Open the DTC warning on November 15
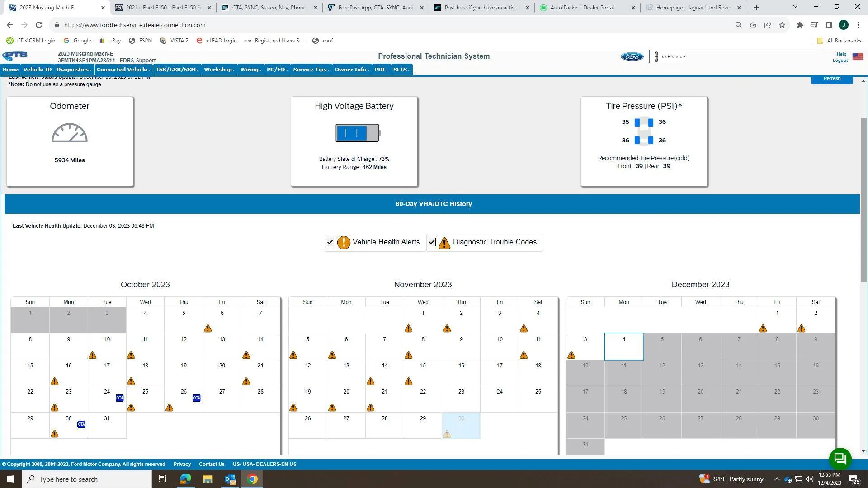 coord(408,381)
